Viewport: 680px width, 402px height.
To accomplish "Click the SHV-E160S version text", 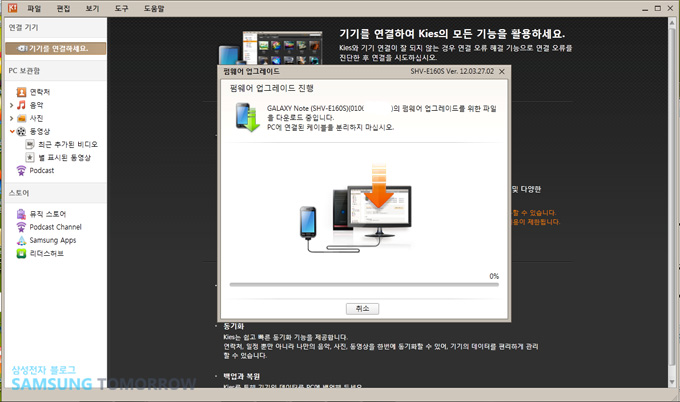I will click(x=452, y=71).
